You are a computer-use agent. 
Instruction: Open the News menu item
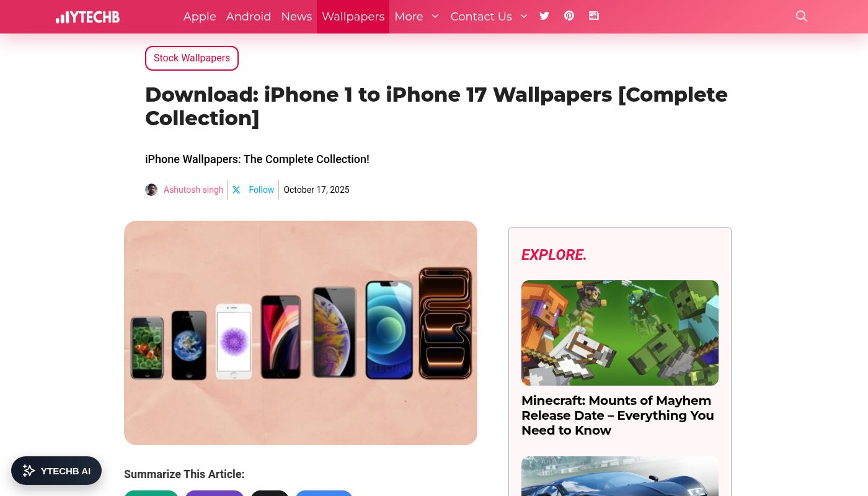click(x=296, y=17)
